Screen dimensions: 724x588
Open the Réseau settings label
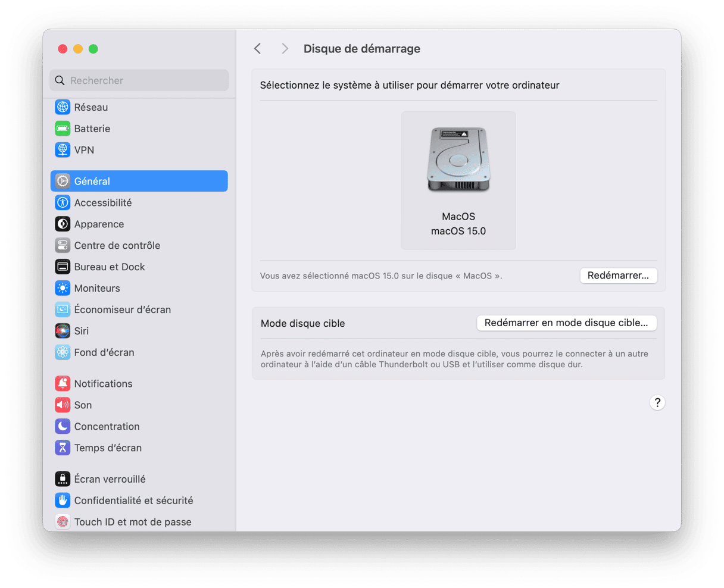pyautogui.click(x=91, y=107)
